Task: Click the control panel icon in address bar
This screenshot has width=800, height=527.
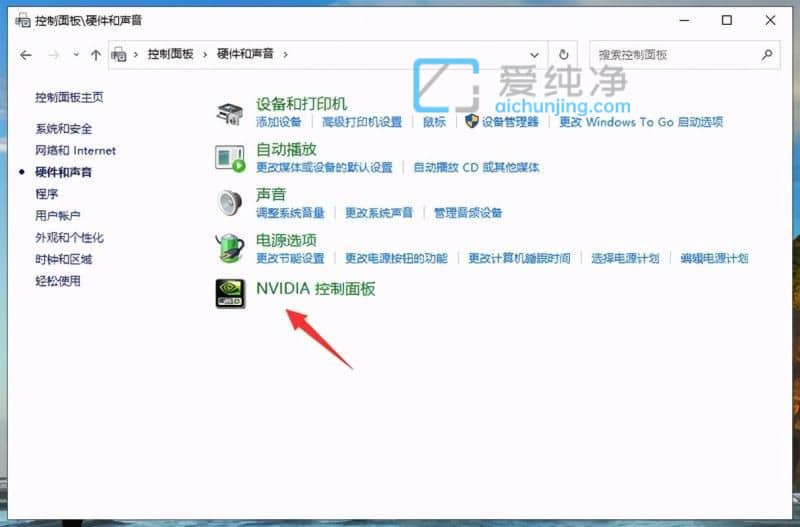Action: click(118, 54)
